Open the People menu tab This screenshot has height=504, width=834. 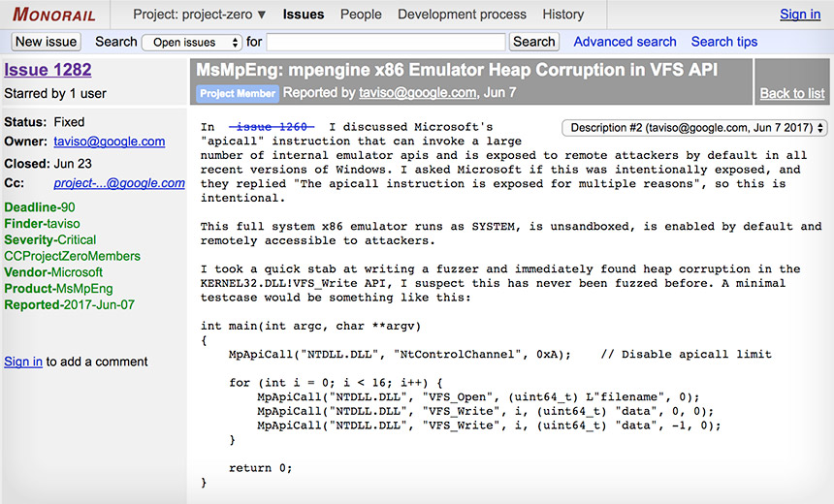[361, 15]
